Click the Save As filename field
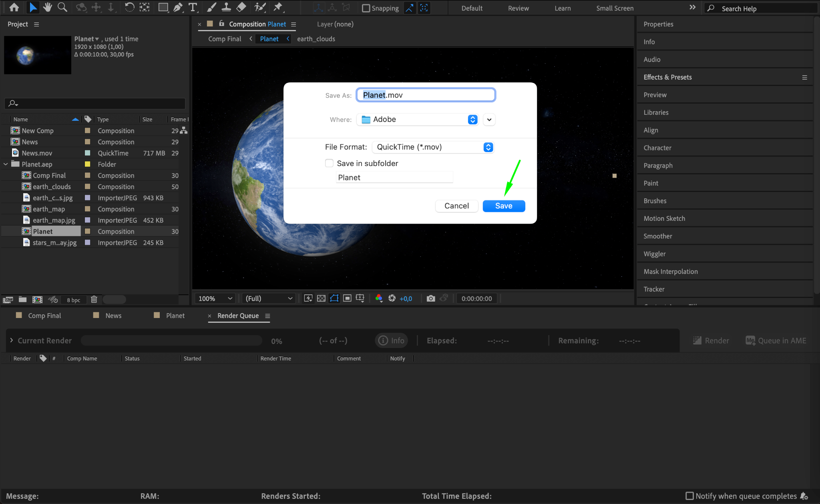This screenshot has height=504, width=820. (x=426, y=95)
